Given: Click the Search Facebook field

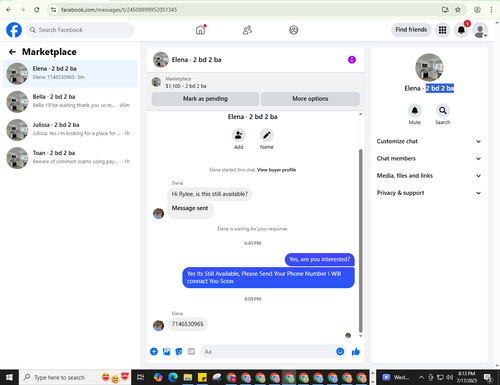Looking at the screenshot, I should point(80,30).
